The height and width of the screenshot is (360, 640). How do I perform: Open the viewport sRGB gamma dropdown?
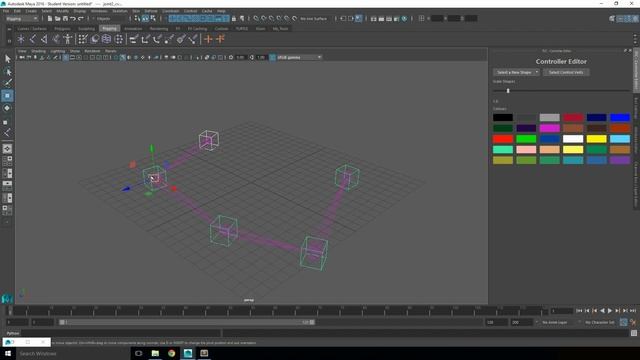pos(299,58)
